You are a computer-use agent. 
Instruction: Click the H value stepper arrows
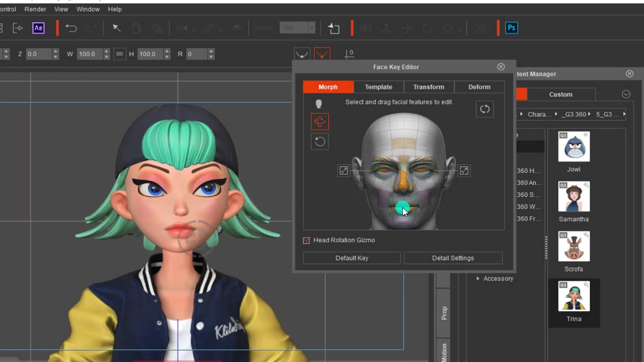167,54
